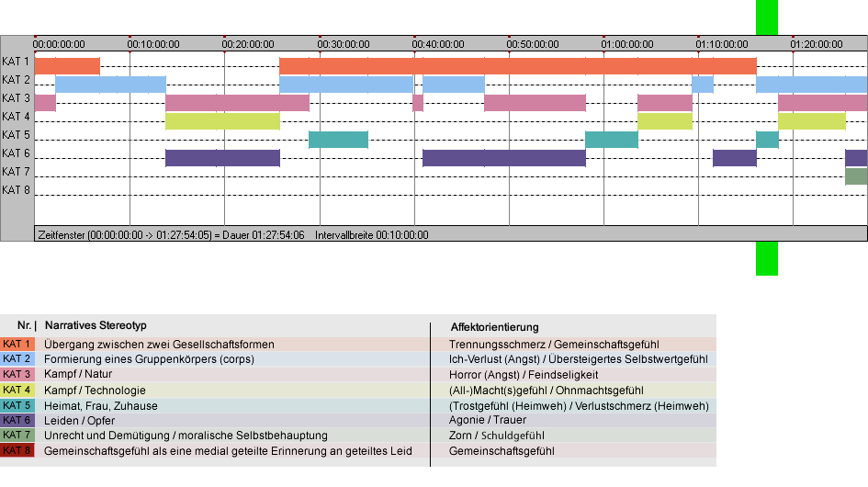Select the 'Kampf / Technologie' entry
868x487 pixels.
tap(95, 390)
